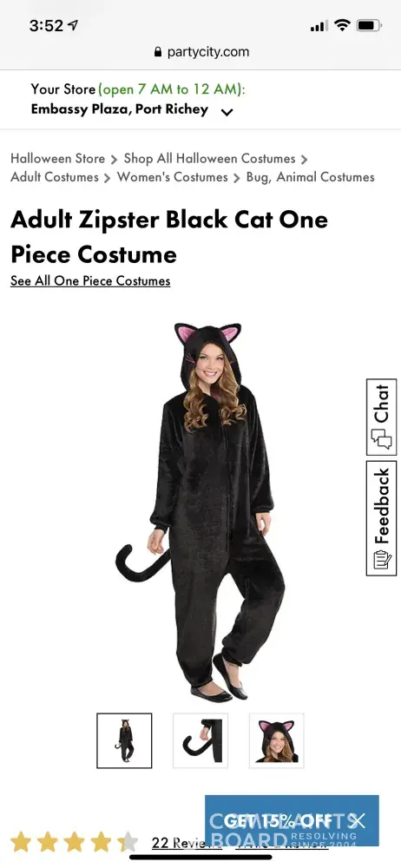Viewport: 401px width, 868px height.
Task: Tap the 22 Reviews link
Action: (x=178, y=843)
